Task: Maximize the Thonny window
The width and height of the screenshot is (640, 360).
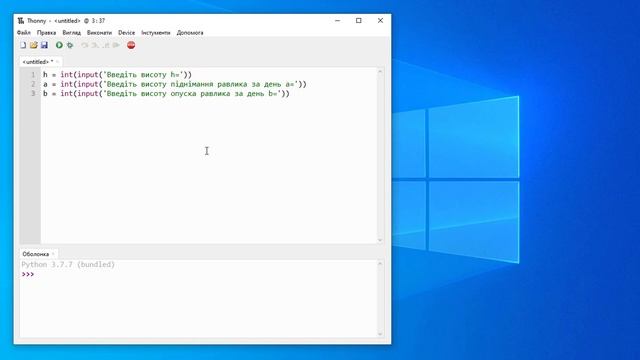Action: [359, 20]
